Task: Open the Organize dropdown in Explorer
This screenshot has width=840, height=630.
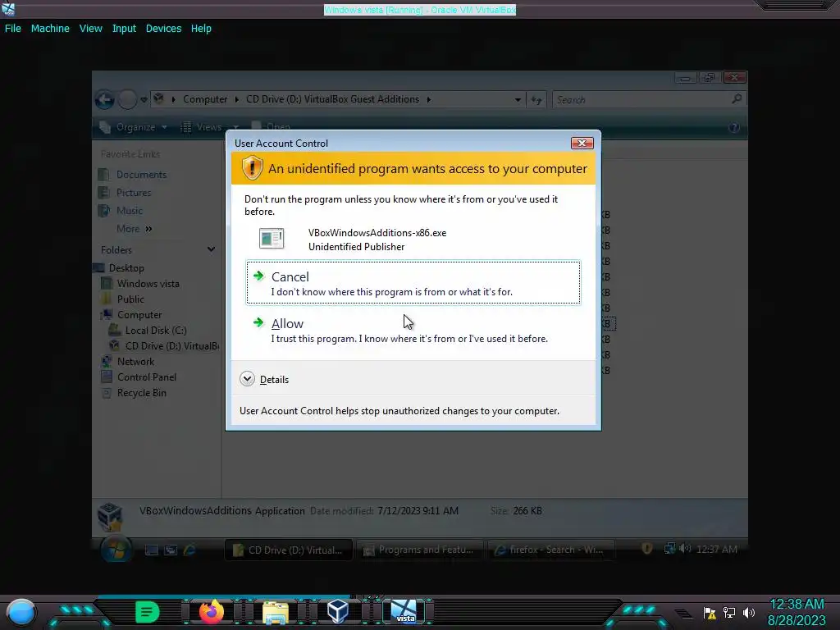Action: 134,127
